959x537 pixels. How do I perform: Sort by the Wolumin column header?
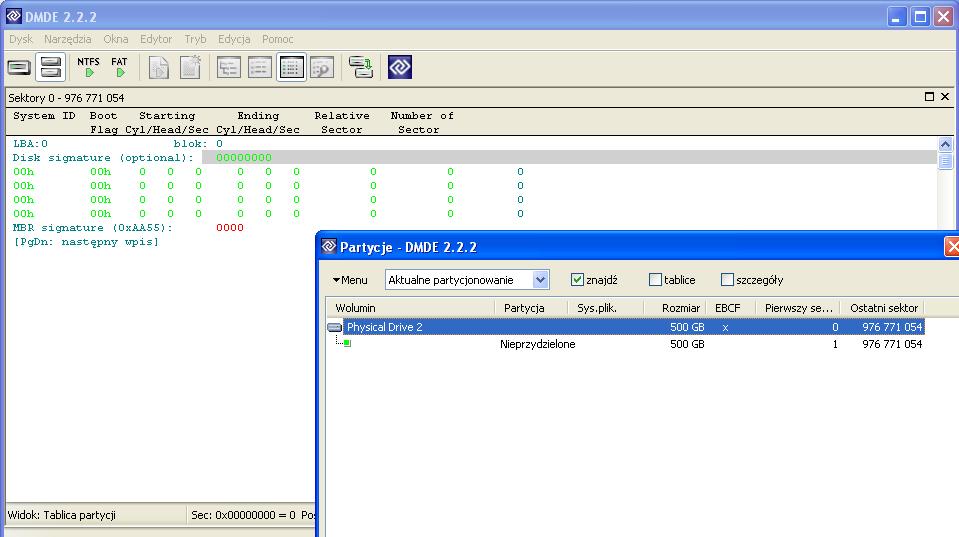(x=410, y=308)
